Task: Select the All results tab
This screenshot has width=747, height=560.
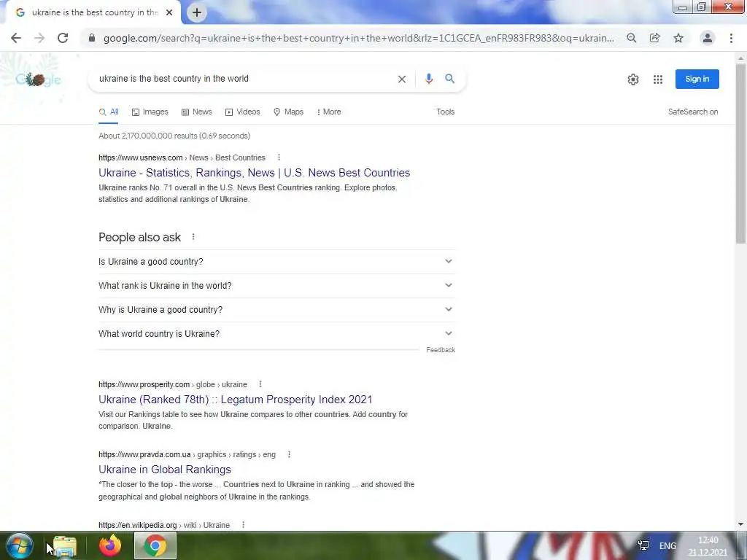Action: tap(109, 112)
